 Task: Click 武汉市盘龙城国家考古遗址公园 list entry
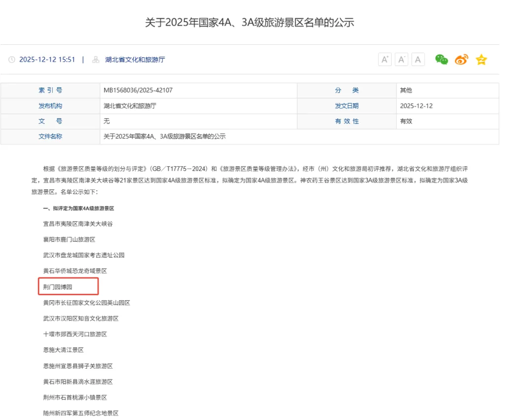84,255
